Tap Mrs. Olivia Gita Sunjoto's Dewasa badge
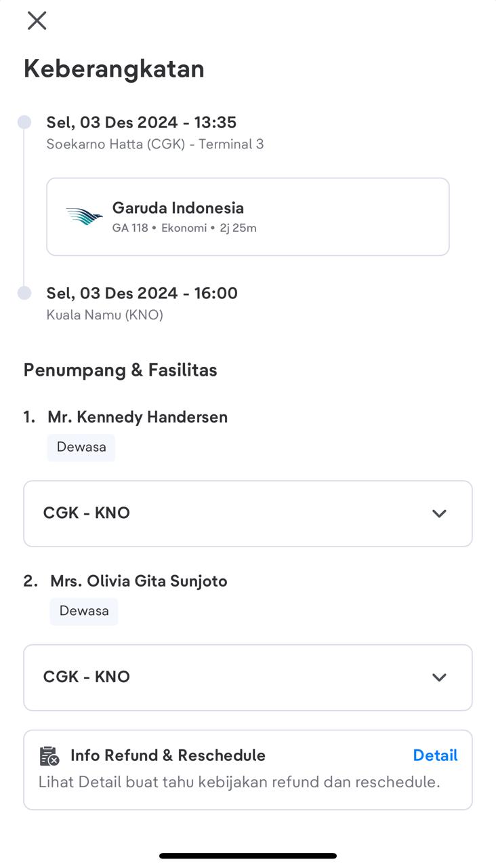Screen dimensions: 496x868 pos(84,611)
